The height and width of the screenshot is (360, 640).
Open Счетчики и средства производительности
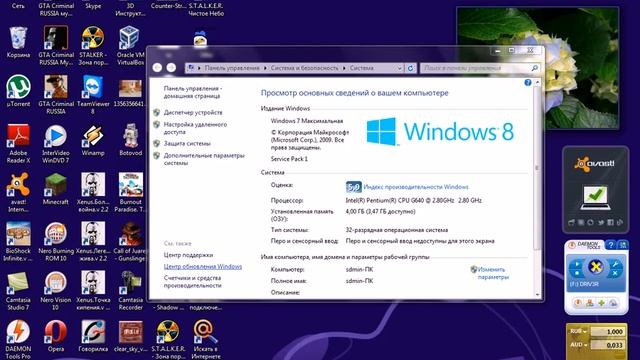point(192,282)
